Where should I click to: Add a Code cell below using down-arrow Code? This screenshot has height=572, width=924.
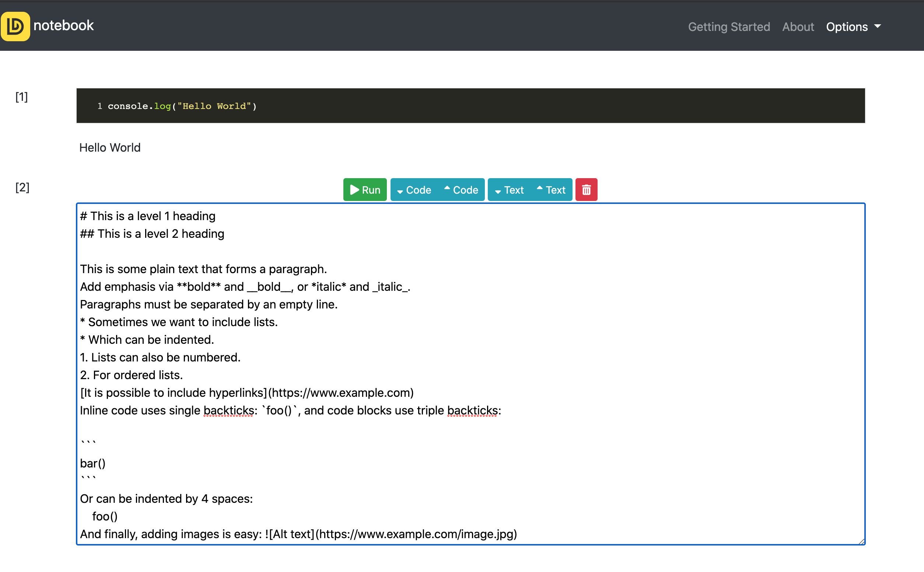click(x=414, y=190)
